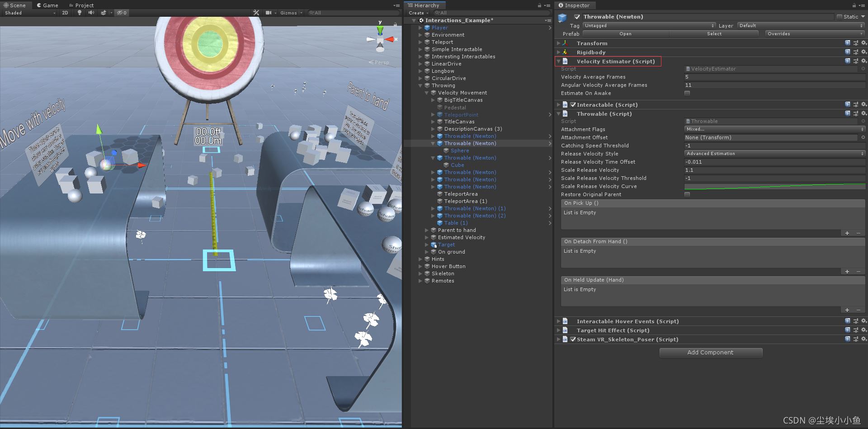
Task: Add entry to On Held Update list
Action: [x=847, y=310]
